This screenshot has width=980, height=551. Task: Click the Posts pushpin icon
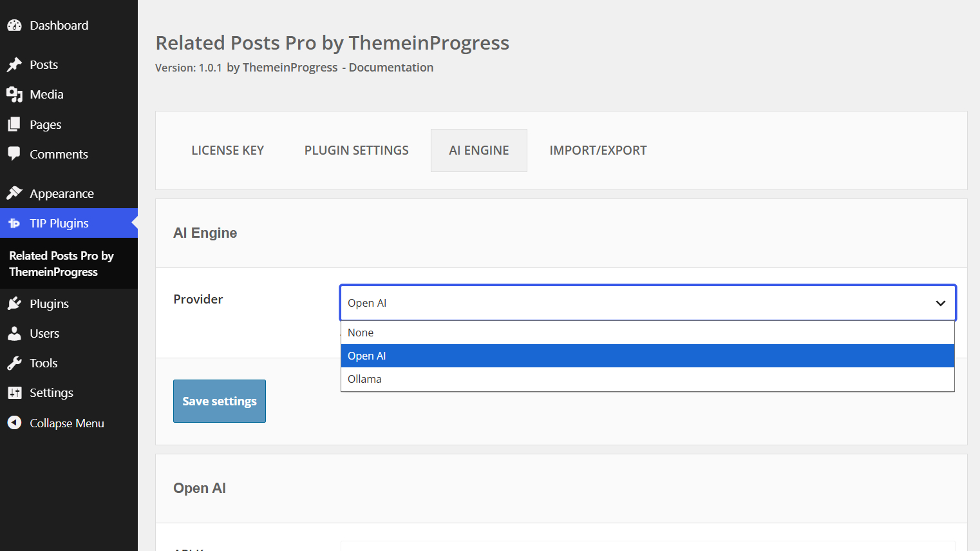14,64
